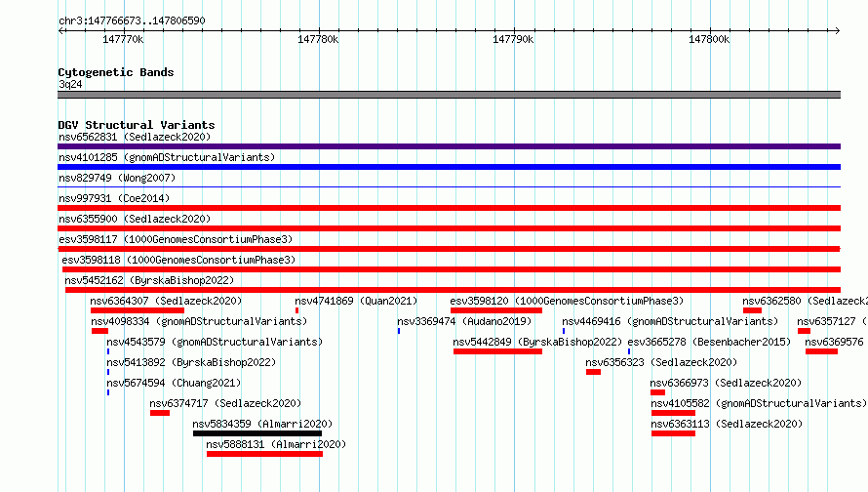The image size is (868, 492).
Task: Click the right arrow of the position ruler
Action: pyautogui.click(x=837, y=30)
